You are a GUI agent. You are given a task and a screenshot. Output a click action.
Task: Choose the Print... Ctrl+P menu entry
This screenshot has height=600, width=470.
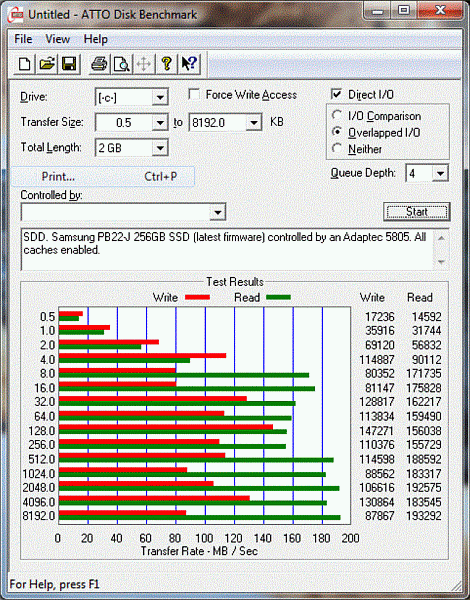click(103, 176)
